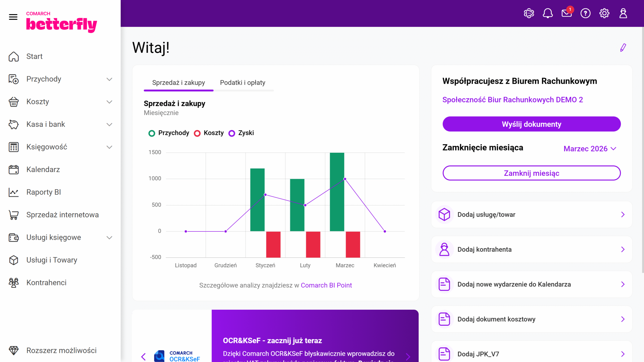Screen dimensions: 644x362
Task: Expand the Przychody sidebar section
Action: (109, 79)
